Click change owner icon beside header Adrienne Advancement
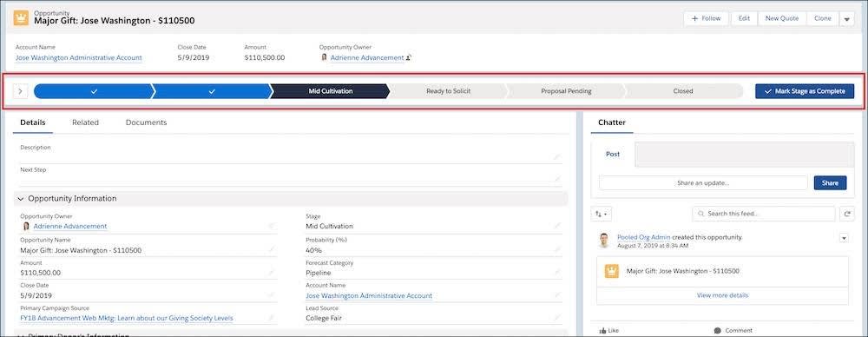Screen dimensions: 868x337 click(409, 57)
